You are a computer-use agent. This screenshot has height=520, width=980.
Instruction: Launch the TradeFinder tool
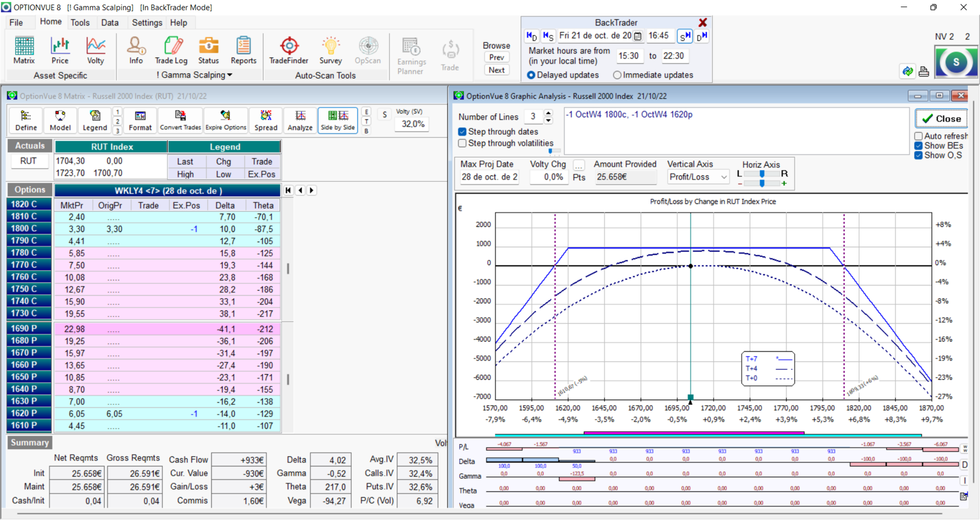tap(289, 51)
